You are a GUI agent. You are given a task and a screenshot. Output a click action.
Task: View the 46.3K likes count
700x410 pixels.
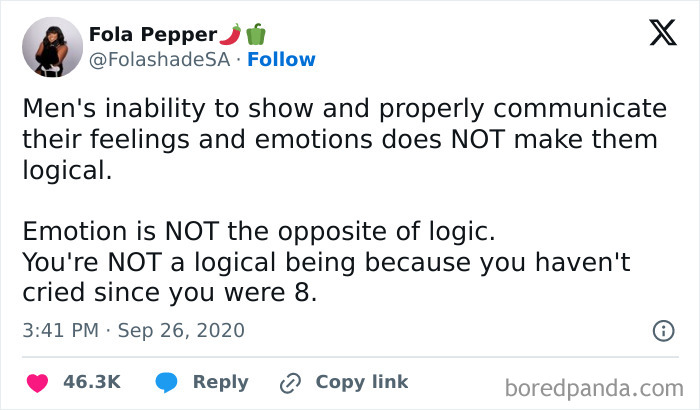tap(92, 382)
